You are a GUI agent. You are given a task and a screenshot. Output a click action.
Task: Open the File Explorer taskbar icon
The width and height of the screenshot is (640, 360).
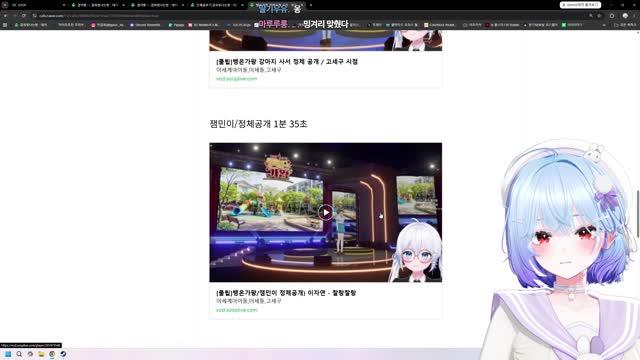pos(41,354)
